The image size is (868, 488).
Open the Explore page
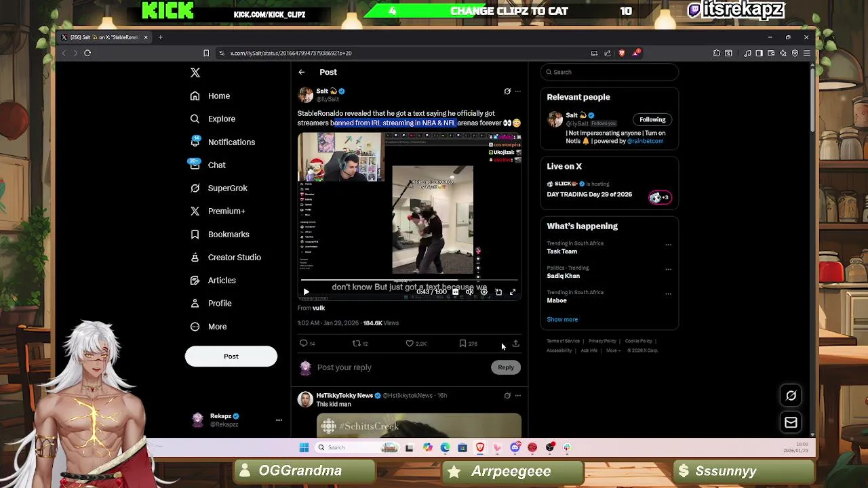tap(213, 119)
